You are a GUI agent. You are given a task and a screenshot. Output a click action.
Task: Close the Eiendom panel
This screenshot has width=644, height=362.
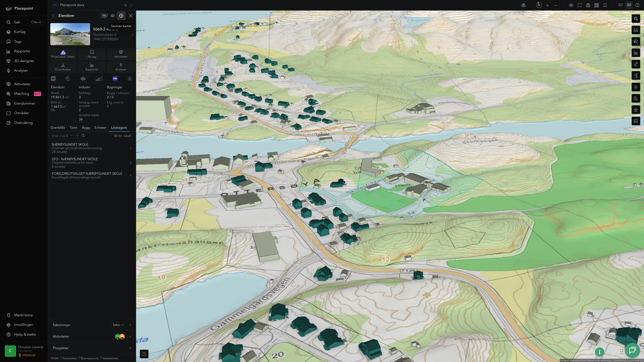point(131,16)
